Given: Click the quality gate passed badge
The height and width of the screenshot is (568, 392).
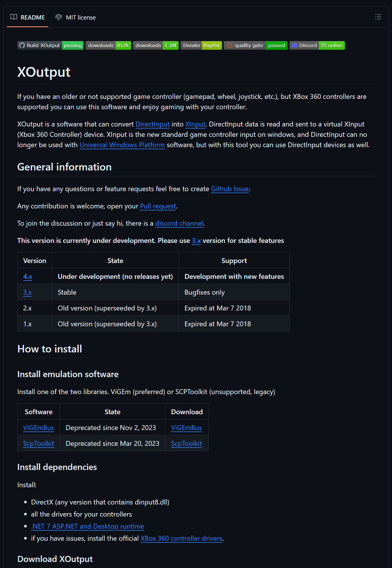Looking at the screenshot, I should point(255,45).
